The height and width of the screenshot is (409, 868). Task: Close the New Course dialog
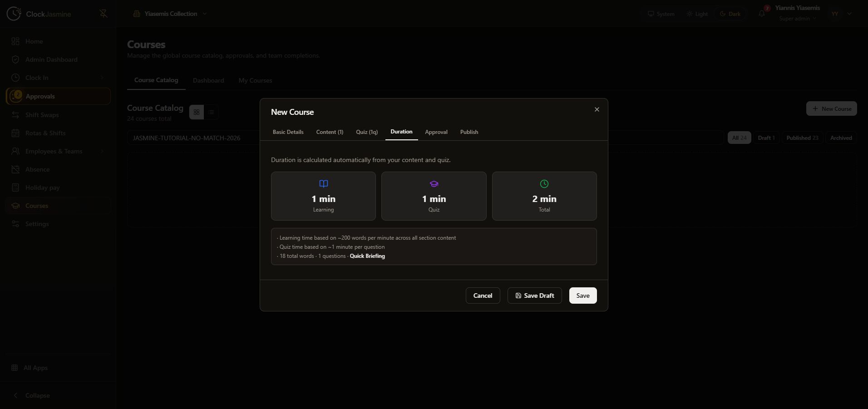pos(597,109)
